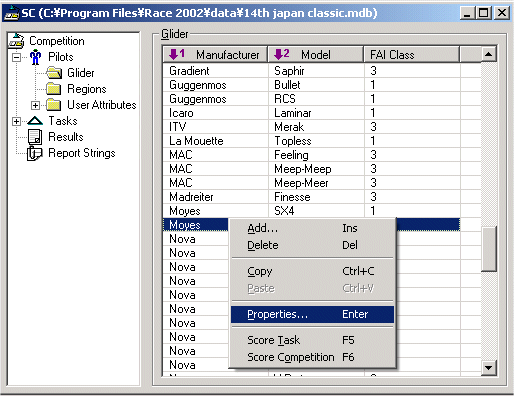This screenshot has height=396, width=514.
Task: Click the scroll up arrow of glider list
Action: click(x=489, y=54)
